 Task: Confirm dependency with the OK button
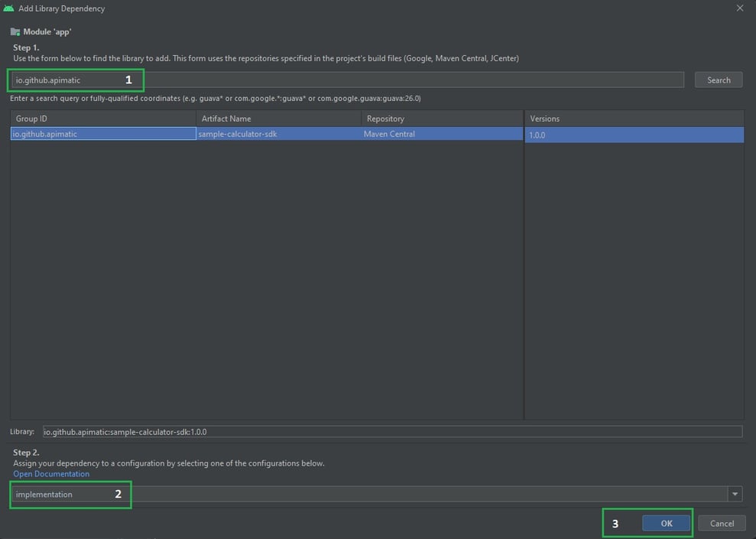(x=665, y=523)
